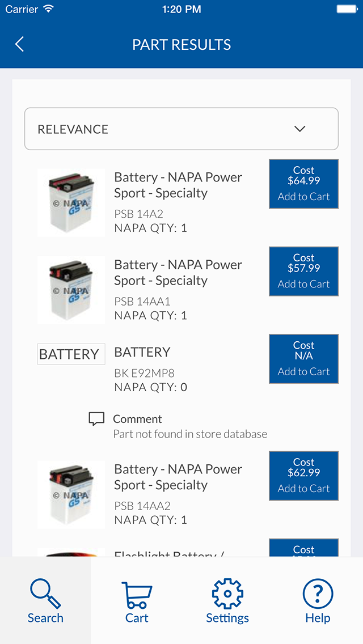The image size is (363, 644).
Task: Open the Help question mark icon
Action: point(318,594)
